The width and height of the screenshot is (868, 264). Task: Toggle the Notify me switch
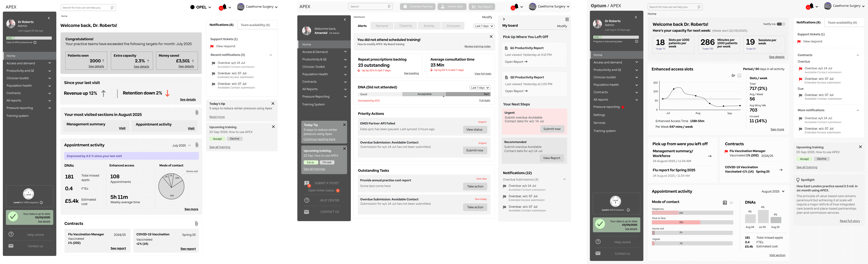coord(781,24)
